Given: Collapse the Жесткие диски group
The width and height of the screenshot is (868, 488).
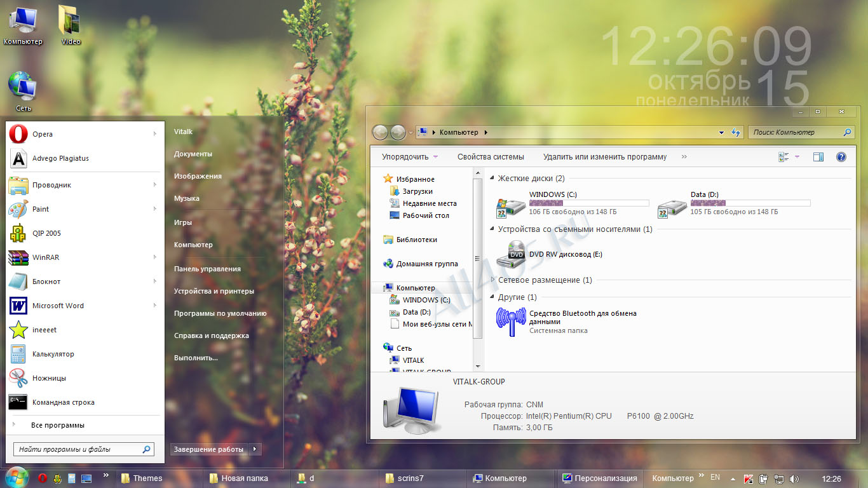Looking at the screenshot, I should tap(493, 179).
